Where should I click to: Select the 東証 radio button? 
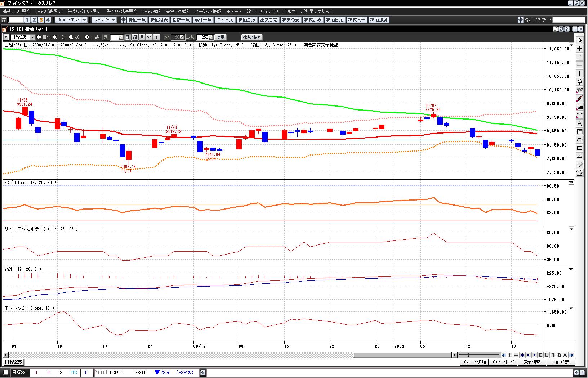pyautogui.click(x=39, y=37)
